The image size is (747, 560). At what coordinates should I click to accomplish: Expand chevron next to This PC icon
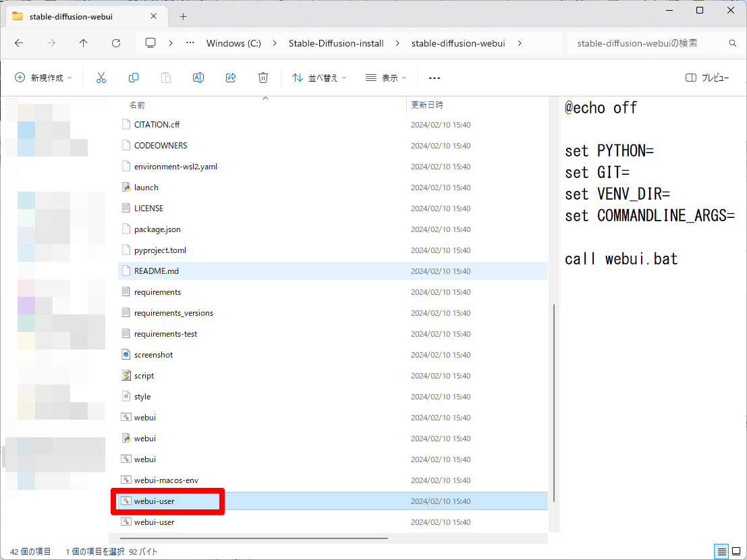(171, 43)
